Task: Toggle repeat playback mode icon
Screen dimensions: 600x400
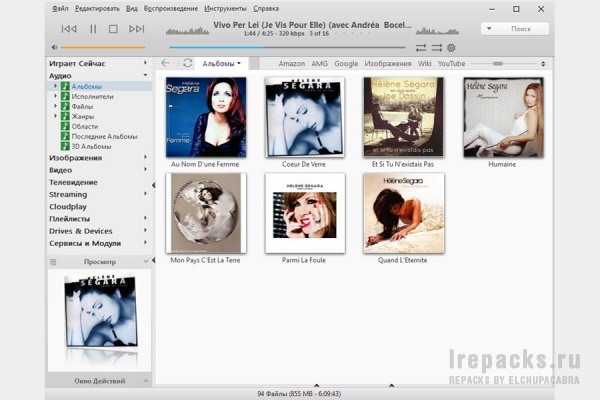Action: [x=421, y=48]
